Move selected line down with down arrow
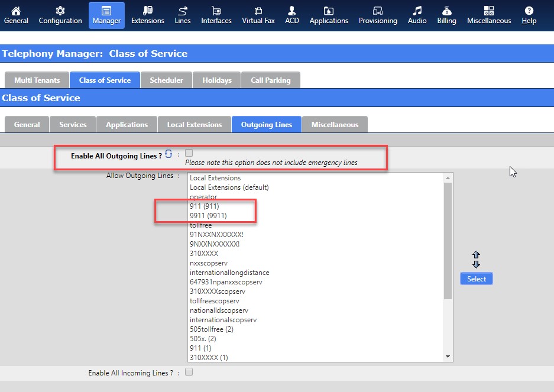 (476, 264)
